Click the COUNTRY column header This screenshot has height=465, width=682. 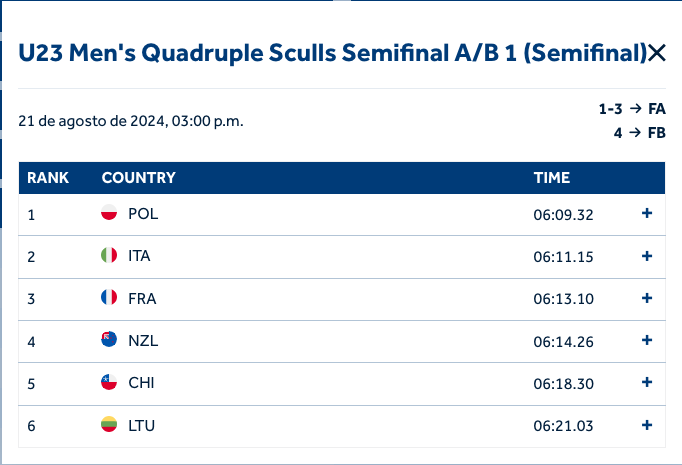[138, 178]
